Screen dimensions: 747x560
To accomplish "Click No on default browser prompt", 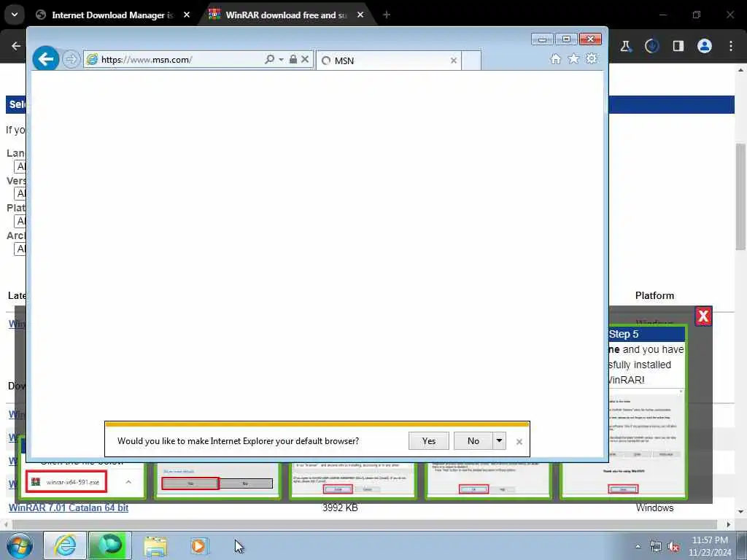I will point(473,441).
